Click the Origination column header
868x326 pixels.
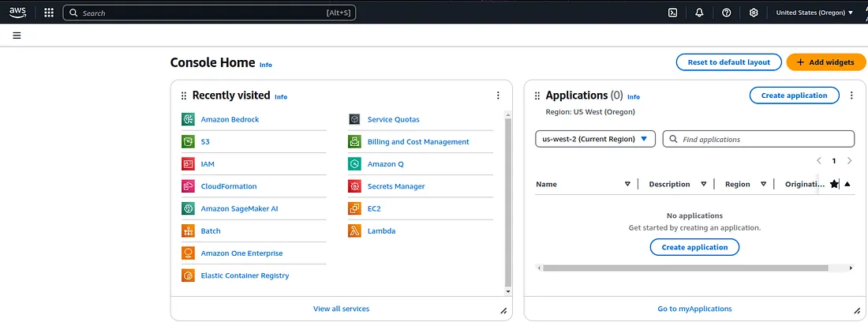tap(805, 184)
